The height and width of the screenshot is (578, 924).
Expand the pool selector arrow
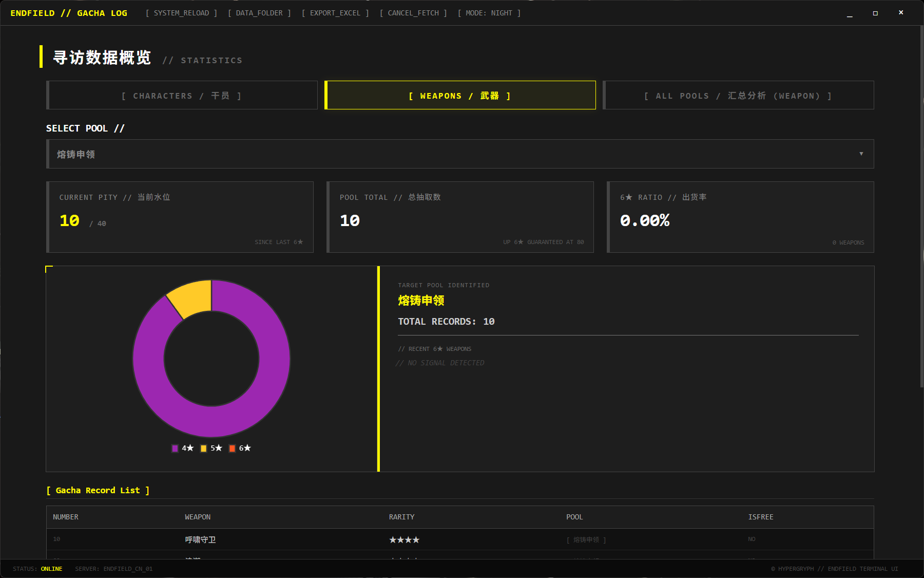click(861, 154)
